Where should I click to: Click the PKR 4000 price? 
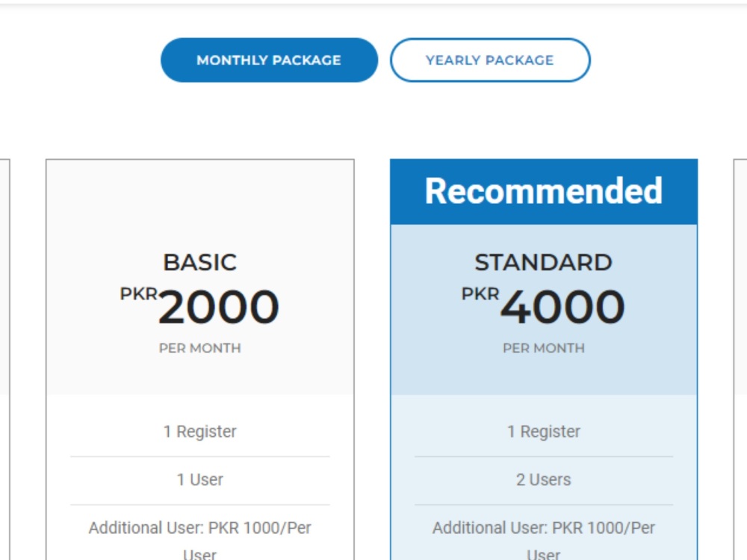[543, 306]
